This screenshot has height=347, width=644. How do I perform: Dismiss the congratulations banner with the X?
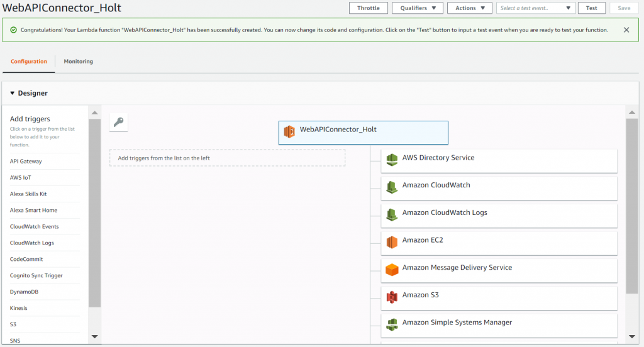626,30
